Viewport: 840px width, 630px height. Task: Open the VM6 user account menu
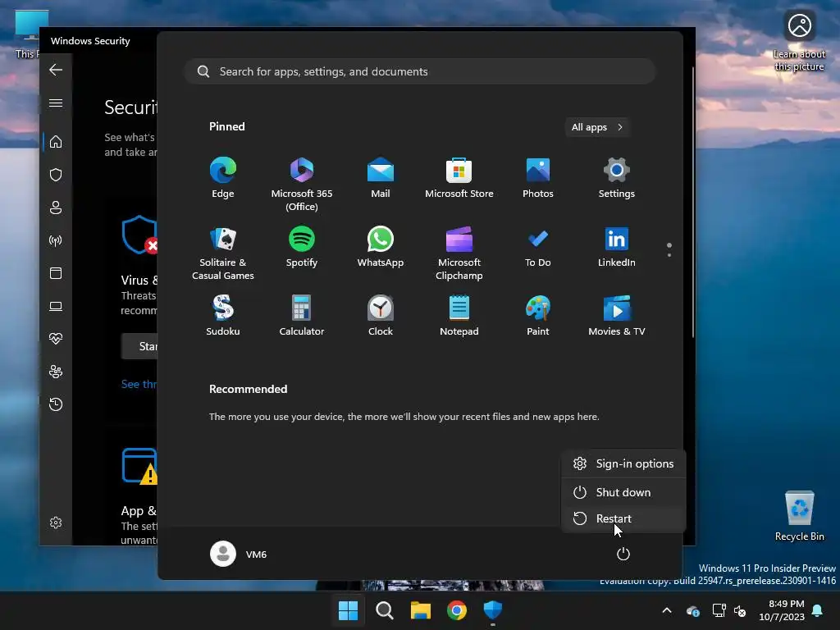click(239, 554)
